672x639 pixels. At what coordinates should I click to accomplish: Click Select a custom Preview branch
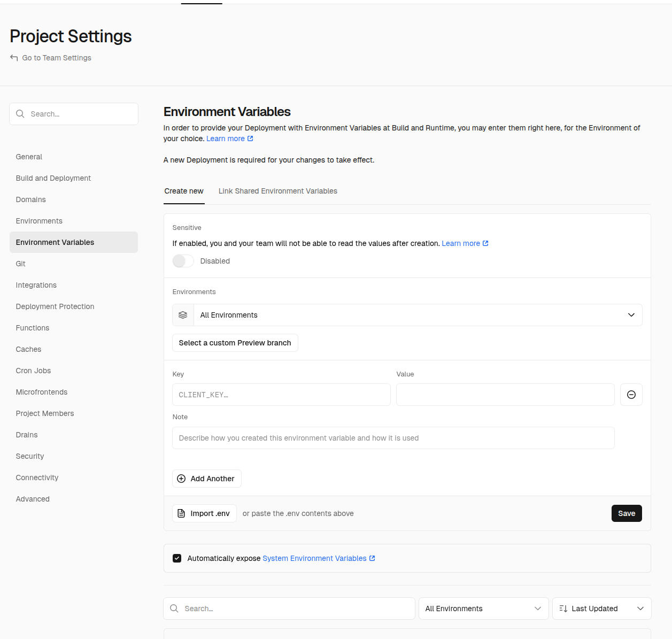pyautogui.click(x=235, y=343)
